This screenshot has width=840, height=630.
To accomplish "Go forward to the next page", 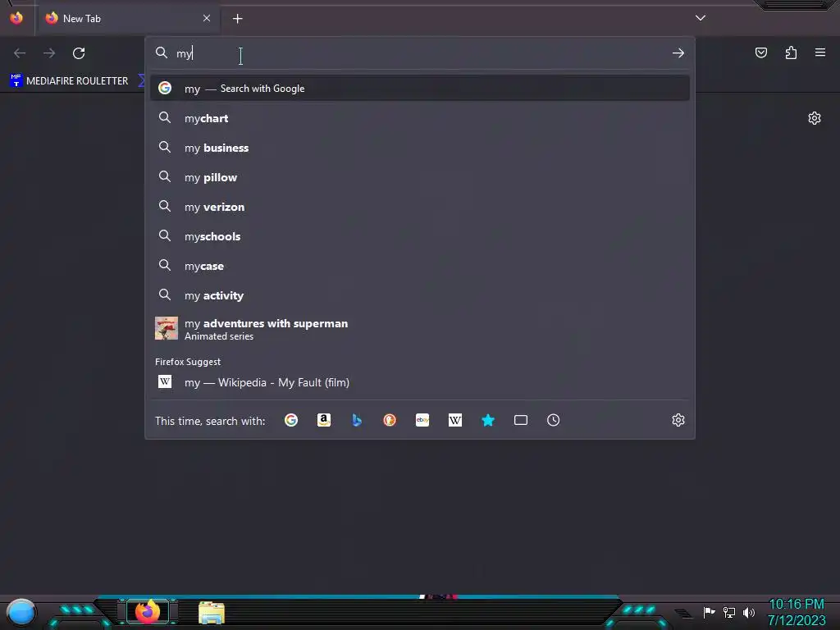I will 49,53.
